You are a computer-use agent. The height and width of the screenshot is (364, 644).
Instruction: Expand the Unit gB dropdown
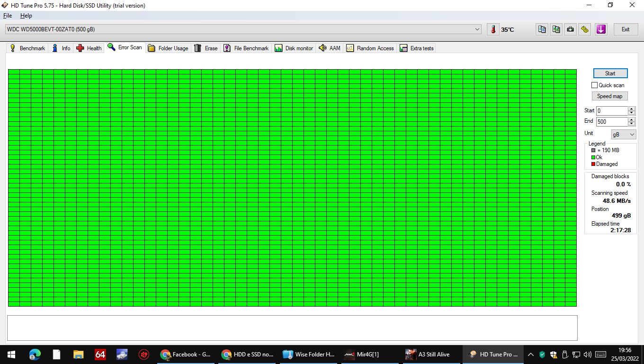pyautogui.click(x=624, y=135)
